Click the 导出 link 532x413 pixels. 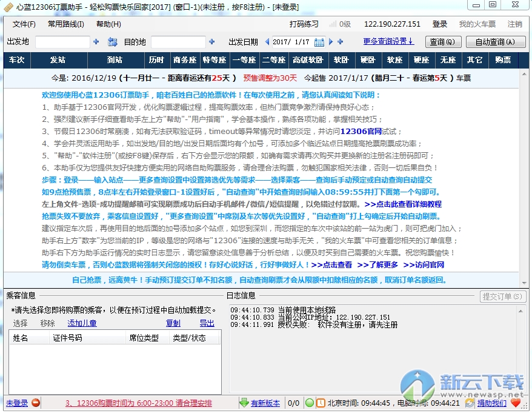pos(207,323)
